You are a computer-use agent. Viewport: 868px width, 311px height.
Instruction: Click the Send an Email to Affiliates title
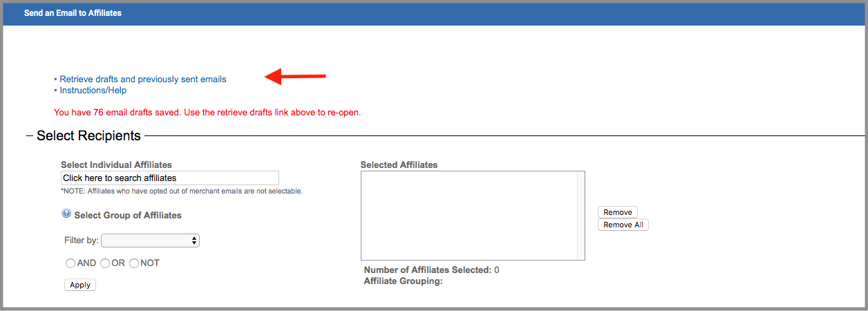pyautogui.click(x=73, y=13)
